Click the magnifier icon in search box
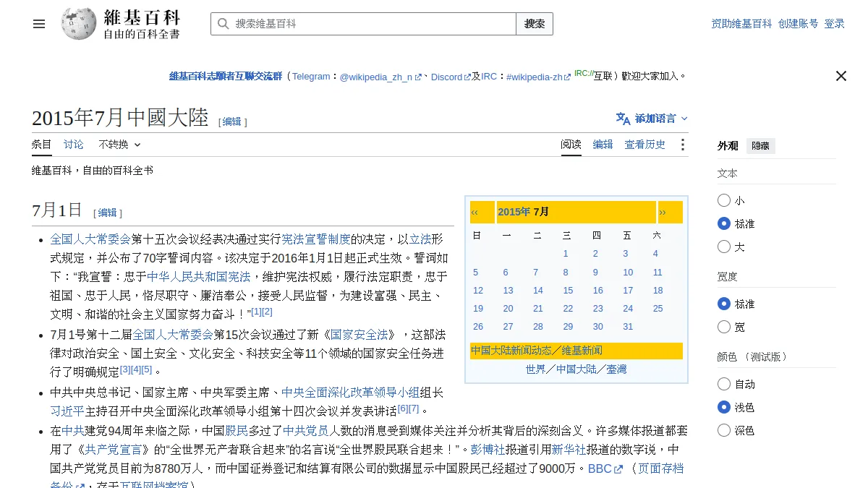This screenshot has height=488, width=868. tap(224, 24)
